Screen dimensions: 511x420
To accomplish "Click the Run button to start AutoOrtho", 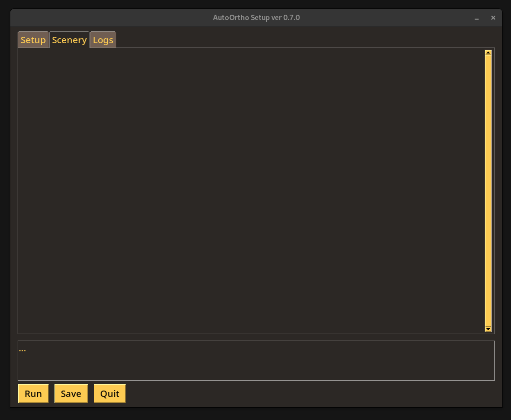I will [33, 393].
